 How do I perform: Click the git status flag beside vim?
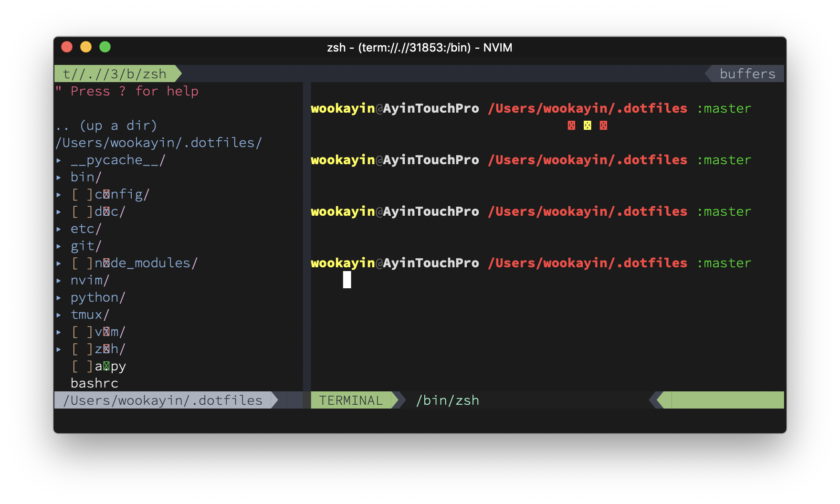[x=82, y=332]
